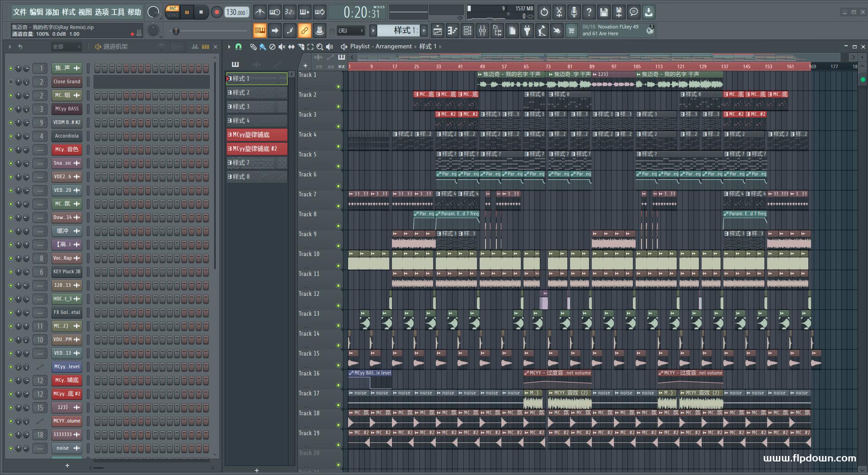Add a channel with the rack's bottom plus
Image resolution: width=868 pixels, height=475 pixels.
67,465
